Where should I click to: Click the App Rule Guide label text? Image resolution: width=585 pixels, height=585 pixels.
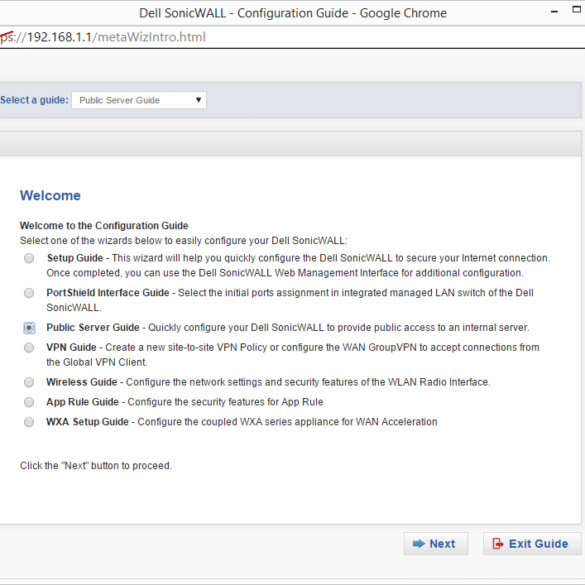pos(82,401)
